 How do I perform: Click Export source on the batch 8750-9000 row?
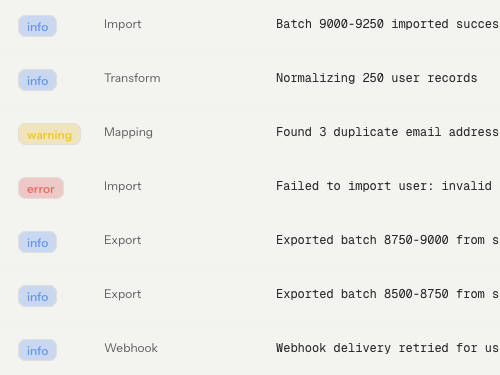[123, 240]
